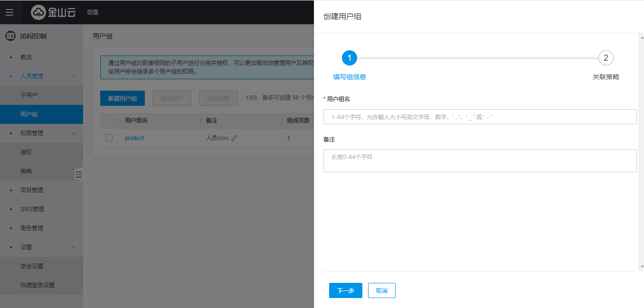Click the 添加用户 button
Viewport: 644px width, 308px height.
(x=172, y=98)
